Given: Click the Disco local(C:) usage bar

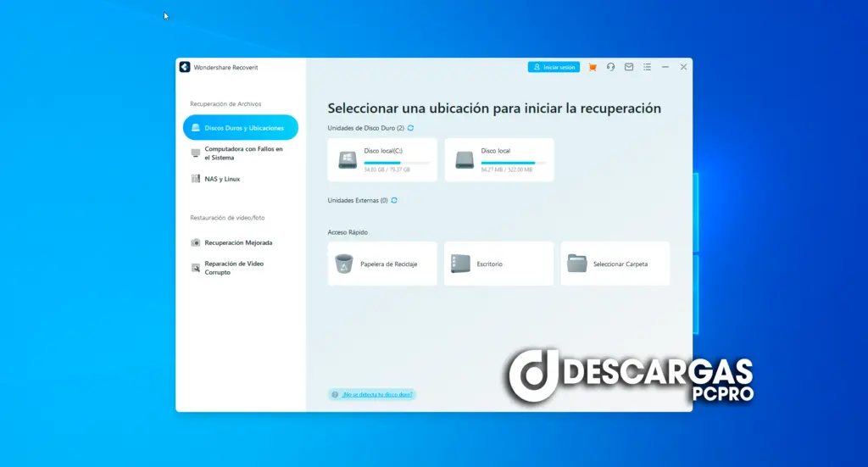Looking at the screenshot, I should [396, 162].
